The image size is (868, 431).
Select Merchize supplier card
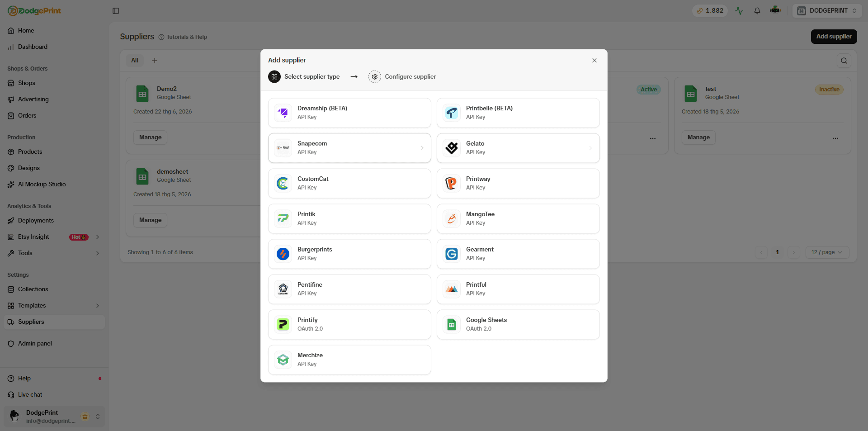tap(349, 360)
